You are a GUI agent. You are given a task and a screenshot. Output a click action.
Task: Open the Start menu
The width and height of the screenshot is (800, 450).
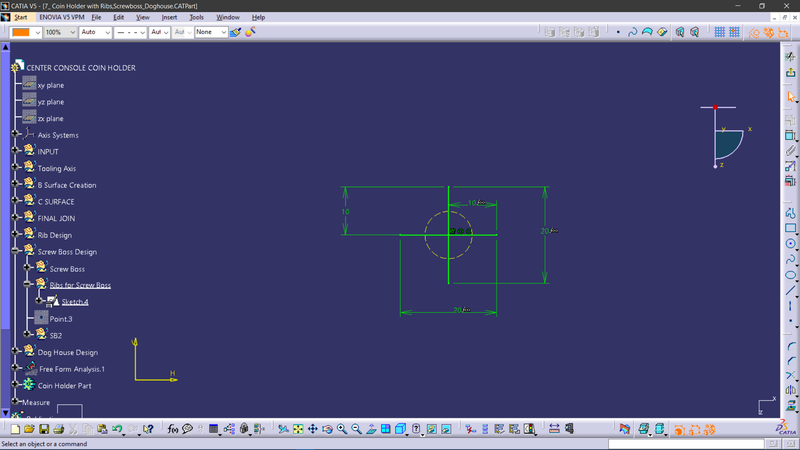[x=20, y=17]
